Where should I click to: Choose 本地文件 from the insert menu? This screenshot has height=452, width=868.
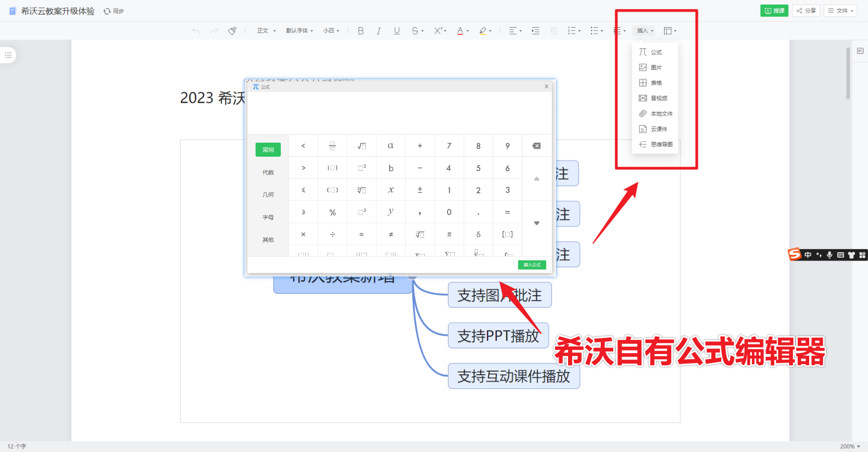point(655,114)
